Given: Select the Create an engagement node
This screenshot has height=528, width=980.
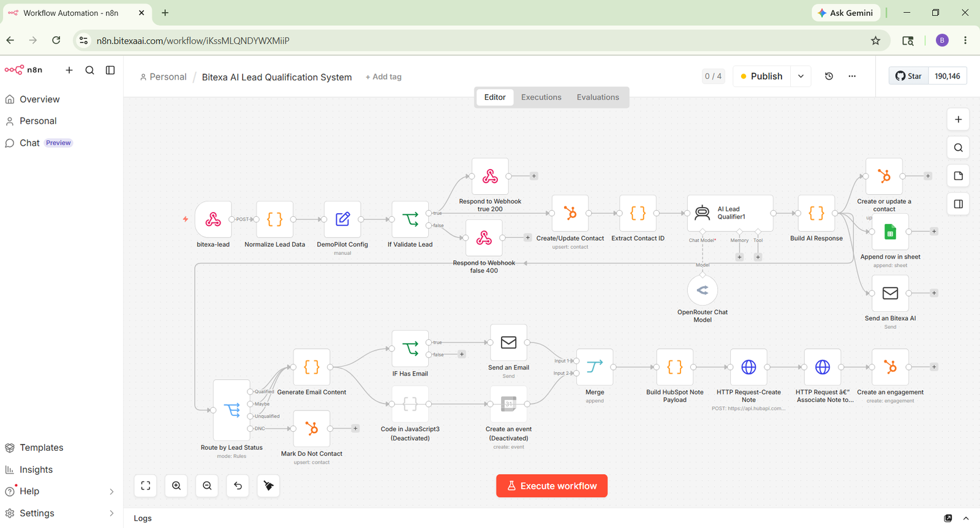Looking at the screenshot, I should pos(890,367).
